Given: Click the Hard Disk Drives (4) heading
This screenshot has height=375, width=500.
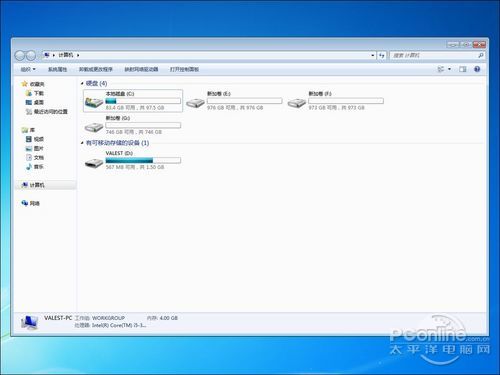Looking at the screenshot, I should 96,83.
